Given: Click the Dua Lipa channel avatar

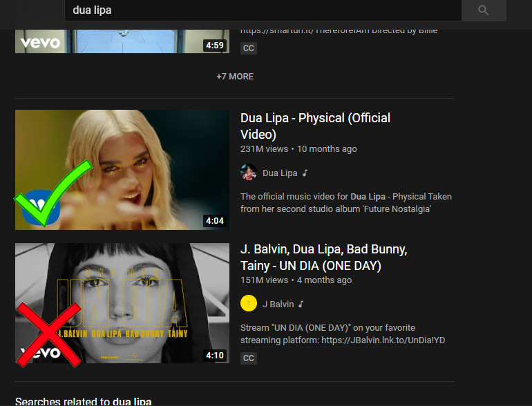Looking at the screenshot, I should 249,173.
